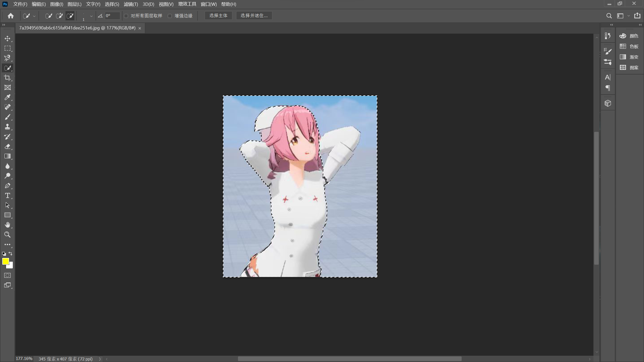Image resolution: width=644 pixels, height=362 pixels.
Task: Click the Home icon in options bar
Action: point(11,16)
